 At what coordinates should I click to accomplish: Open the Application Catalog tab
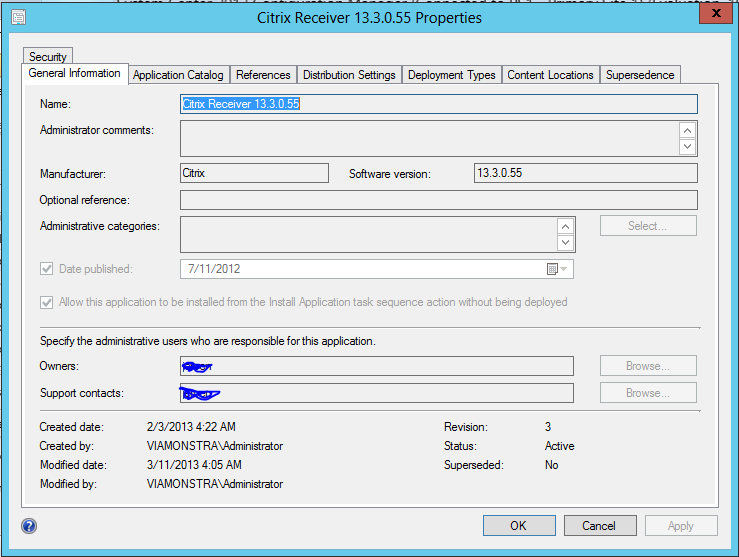coord(178,75)
